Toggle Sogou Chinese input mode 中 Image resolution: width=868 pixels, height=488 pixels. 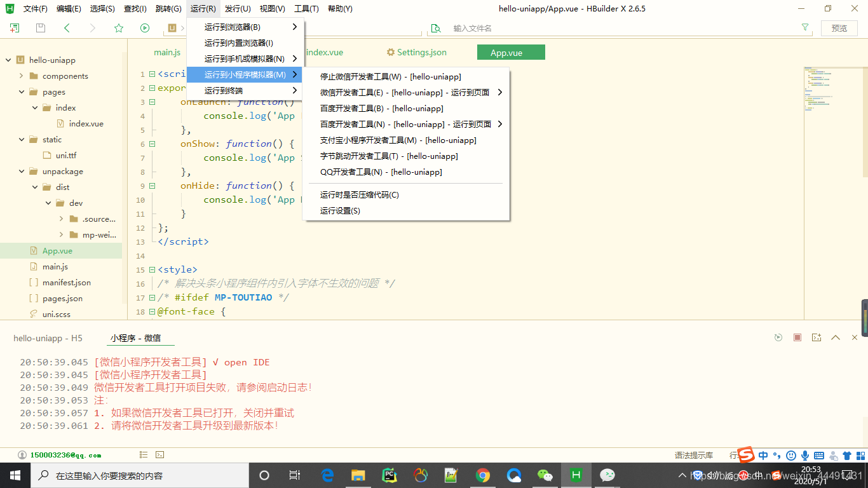point(763,456)
